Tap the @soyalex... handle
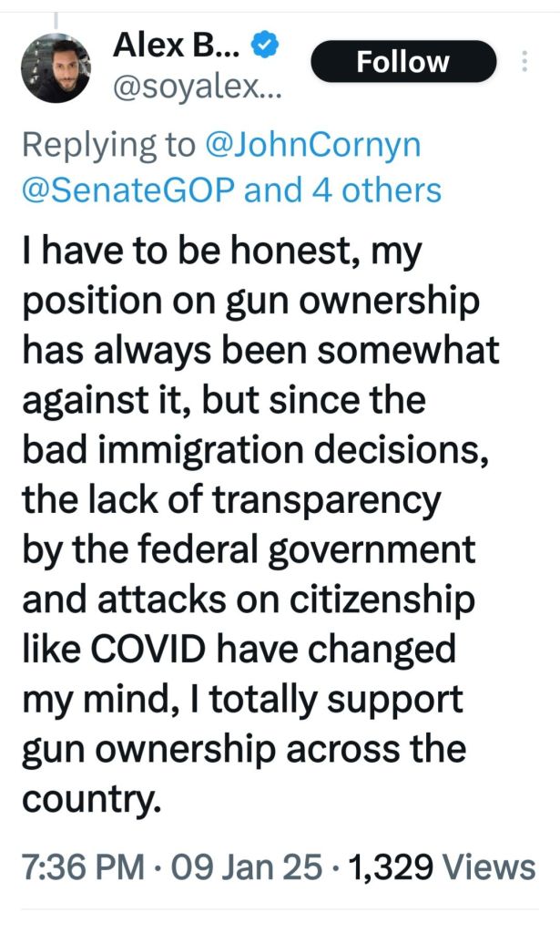The height and width of the screenshot is (933, 560). coord(196,87)
